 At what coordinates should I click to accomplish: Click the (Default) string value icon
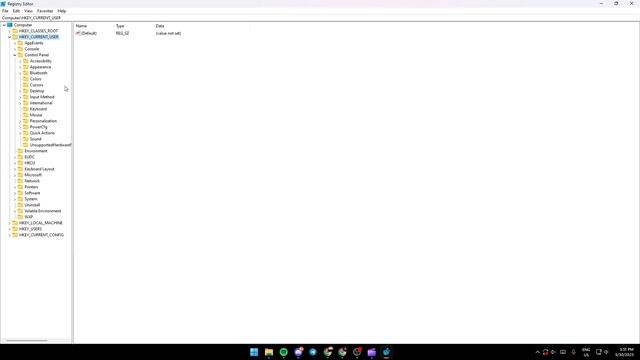[78, 33]
